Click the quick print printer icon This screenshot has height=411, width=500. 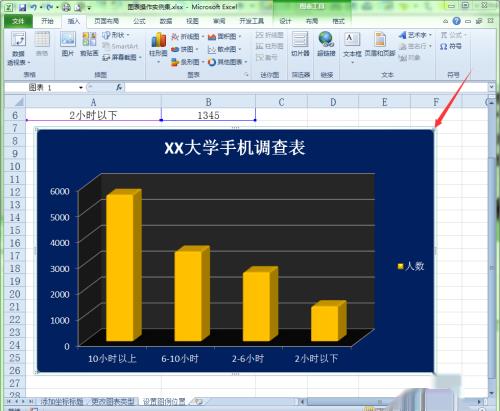(66, 7)
